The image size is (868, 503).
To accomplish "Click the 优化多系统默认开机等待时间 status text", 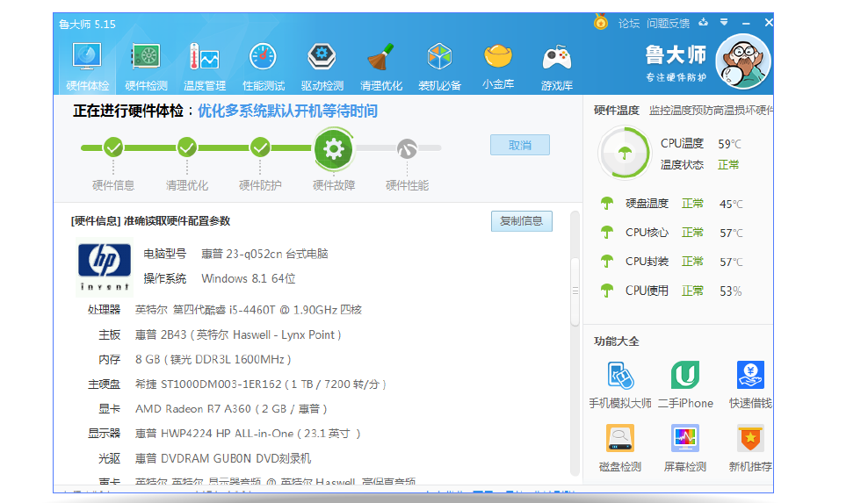I will [288, 111].
